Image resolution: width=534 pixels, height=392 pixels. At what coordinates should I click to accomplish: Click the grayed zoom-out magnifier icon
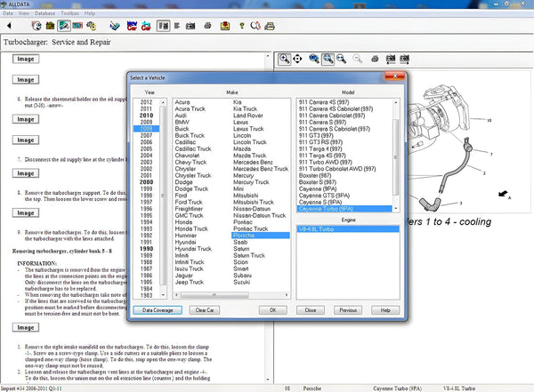(x=357, y=59)
